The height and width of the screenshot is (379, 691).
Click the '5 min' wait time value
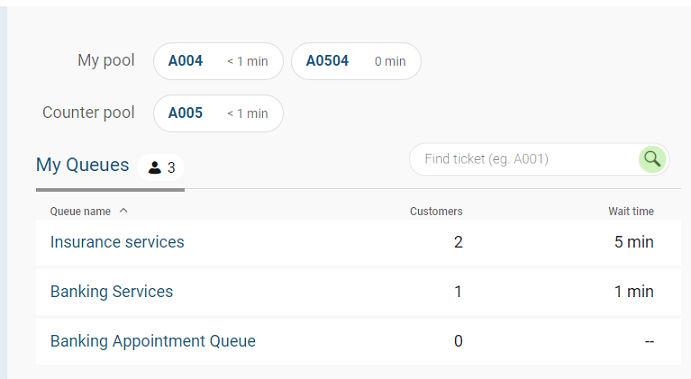634,242
